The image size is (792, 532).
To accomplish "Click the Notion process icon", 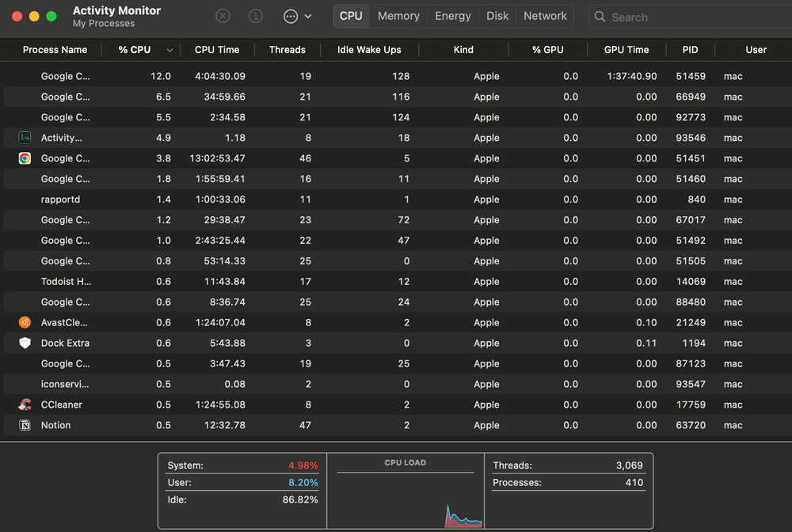I will 25,425.
